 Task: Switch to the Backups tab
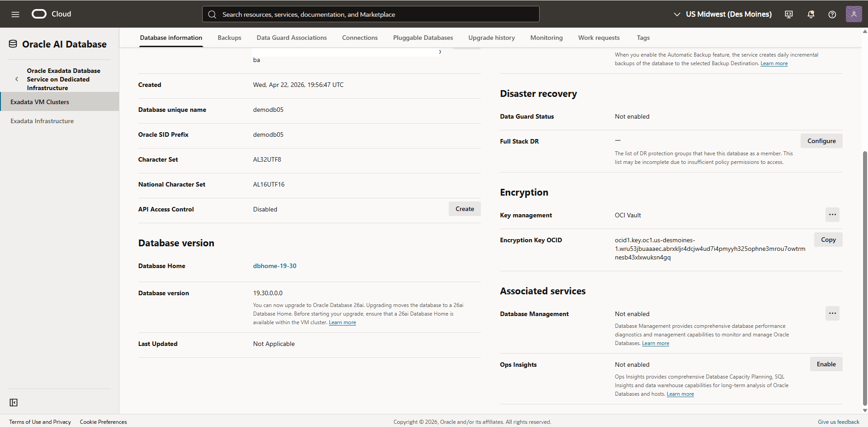point(229,38)
